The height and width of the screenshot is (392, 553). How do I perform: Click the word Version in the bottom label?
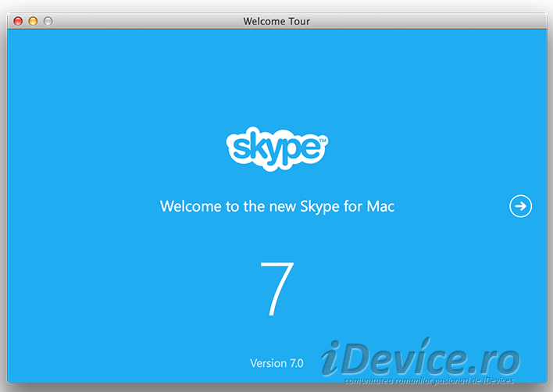click(x=269, y=363)
